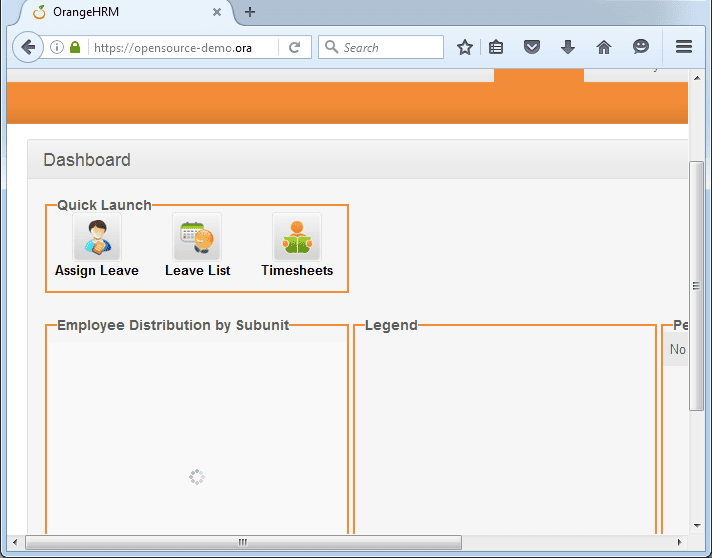Click the magnifier icon in the search box
The width and height of the screenshot is (712, 558).
pyautogui.click(x=331, y=47)
